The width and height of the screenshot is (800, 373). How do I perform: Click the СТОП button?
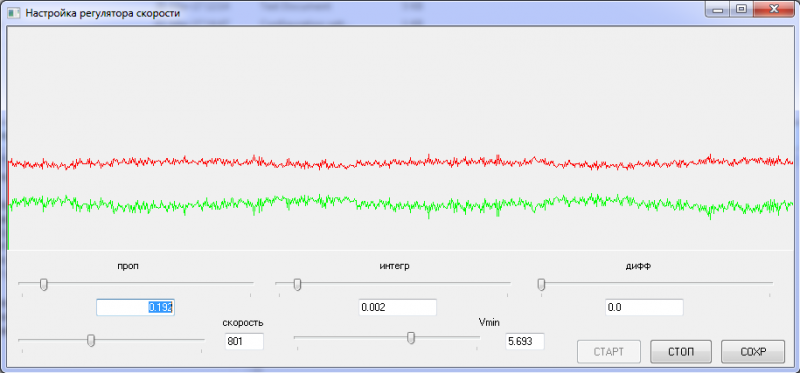(x=681, y=352)
